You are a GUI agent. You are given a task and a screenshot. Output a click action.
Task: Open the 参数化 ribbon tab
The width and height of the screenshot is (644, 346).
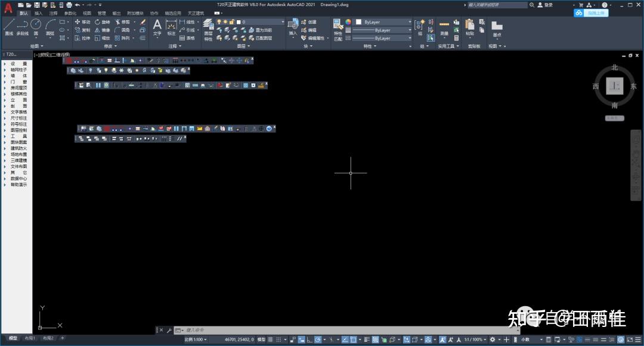pos(70,13)
